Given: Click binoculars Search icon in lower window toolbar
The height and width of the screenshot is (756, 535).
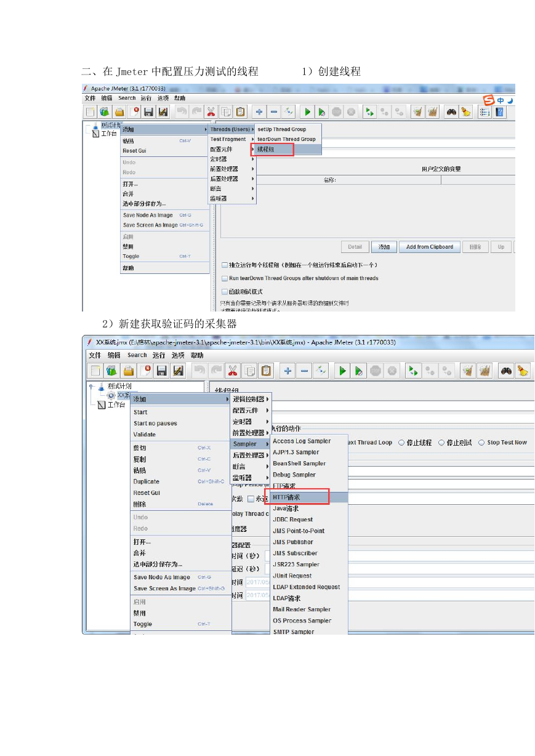Looking at the screenshot, I should click(506, 371).
